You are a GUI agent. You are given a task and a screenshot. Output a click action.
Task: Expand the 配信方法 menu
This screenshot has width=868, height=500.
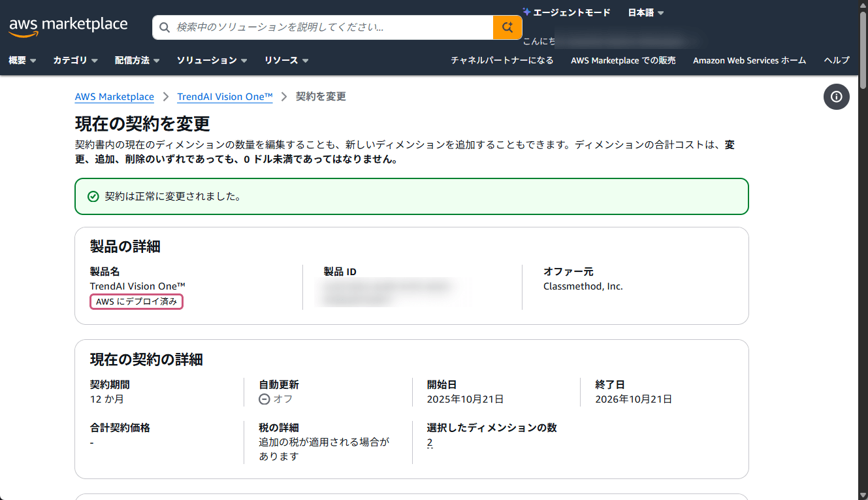pos(137,60)
